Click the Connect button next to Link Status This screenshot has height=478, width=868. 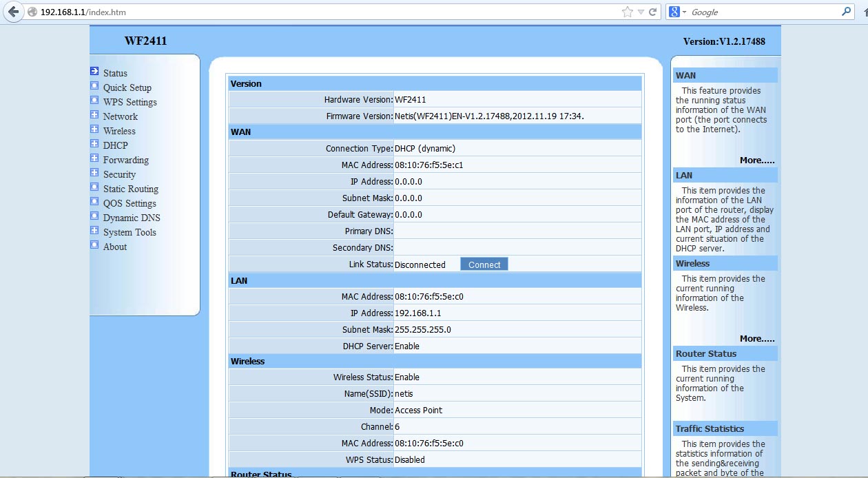point(484,264)
